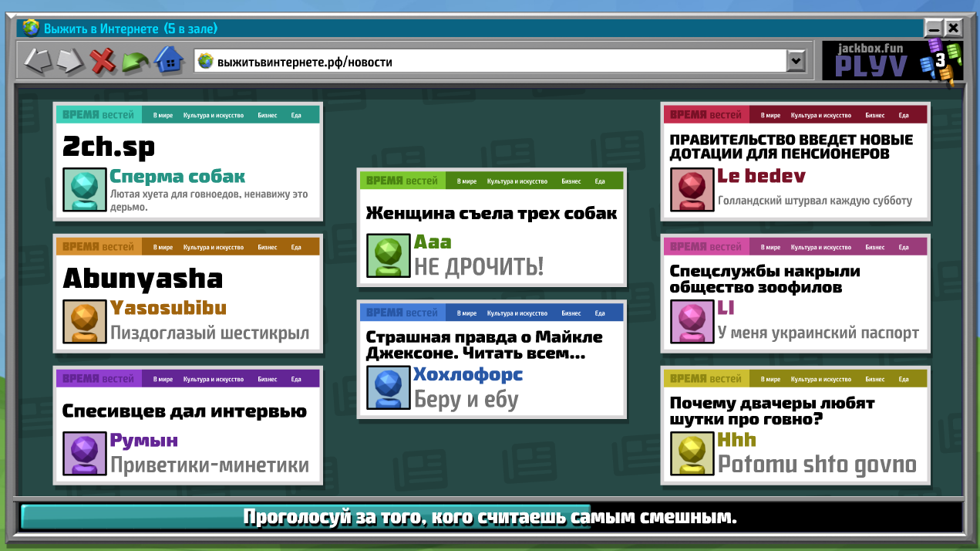Click the username Le bedev
Image resolution: width=980 pixels, height=551 pixels.
point(762,176)
